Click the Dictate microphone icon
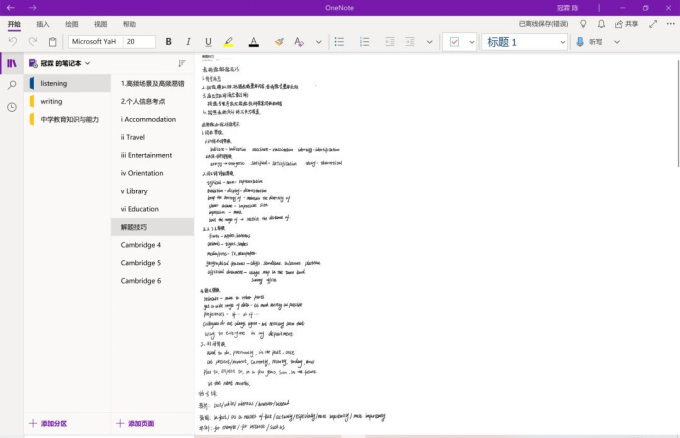The height and width of the screenshot is (438, 680). coord(580,42)
